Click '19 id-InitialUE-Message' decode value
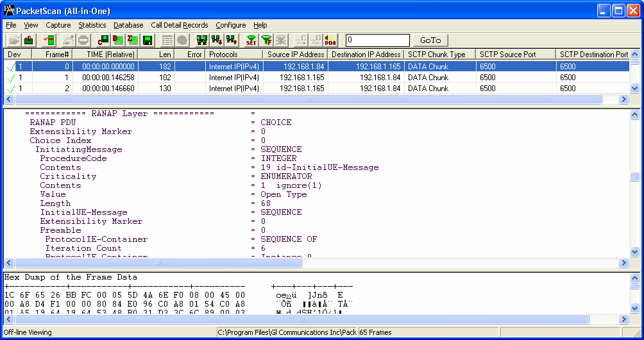This screenshot has width=644, height=340. click(319, 167)
